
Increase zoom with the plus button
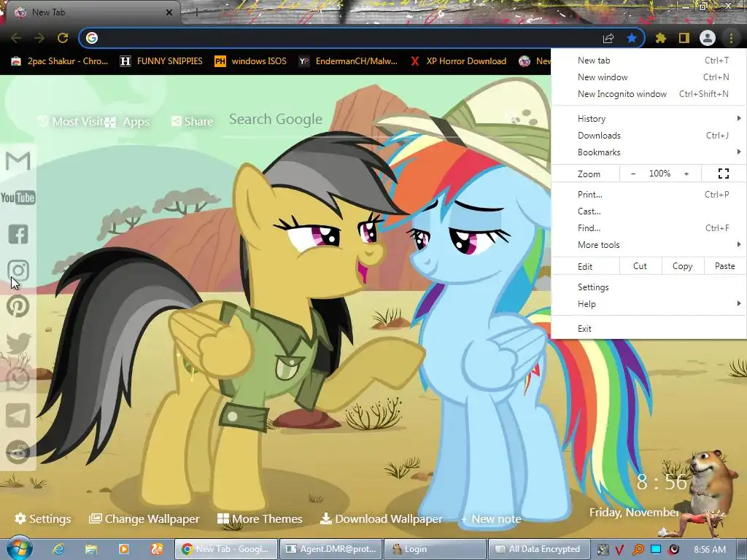(686, 174)
